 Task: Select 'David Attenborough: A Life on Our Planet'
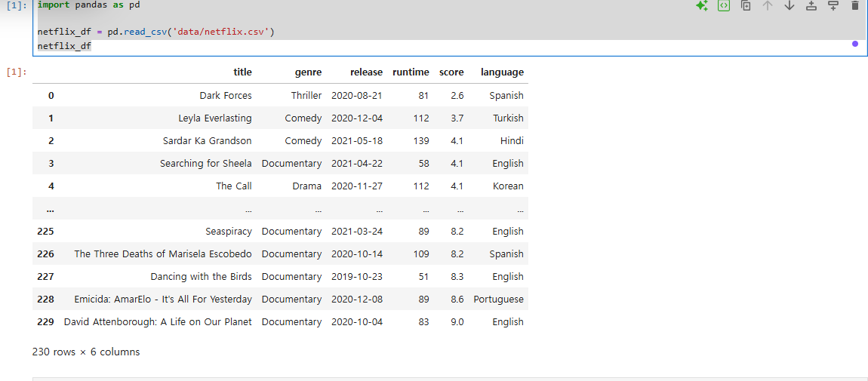coord(158,322)
